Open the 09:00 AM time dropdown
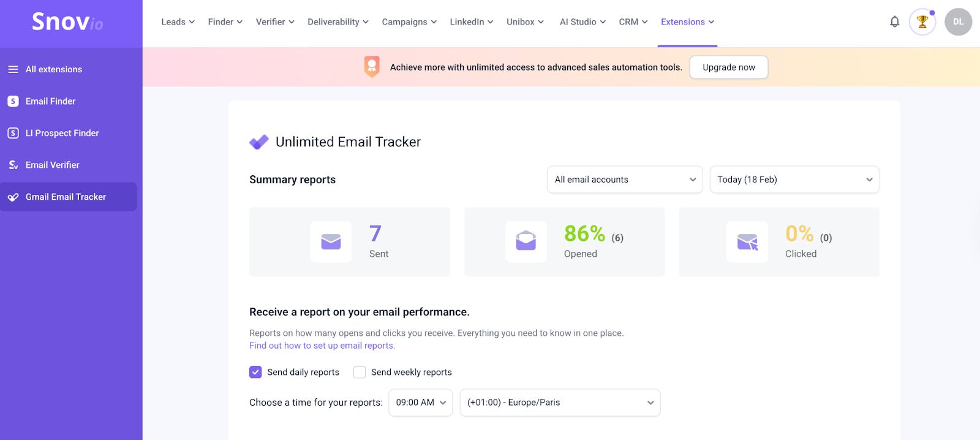 421,403
